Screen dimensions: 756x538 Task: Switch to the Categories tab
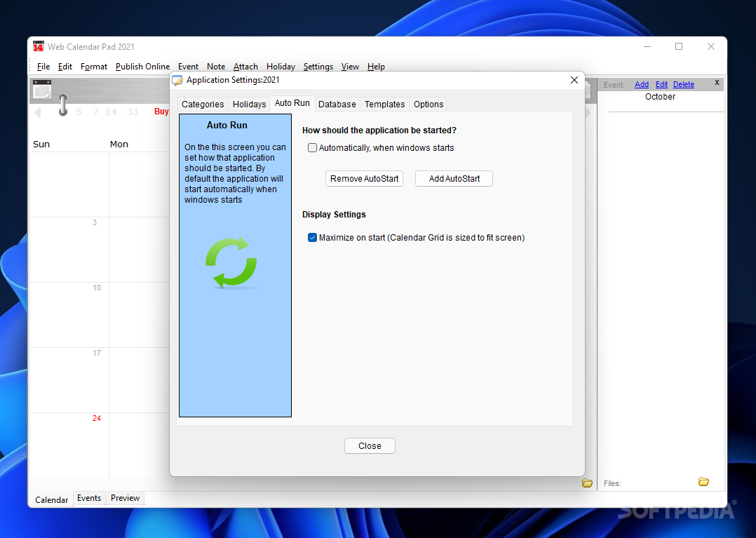[203, 104]
